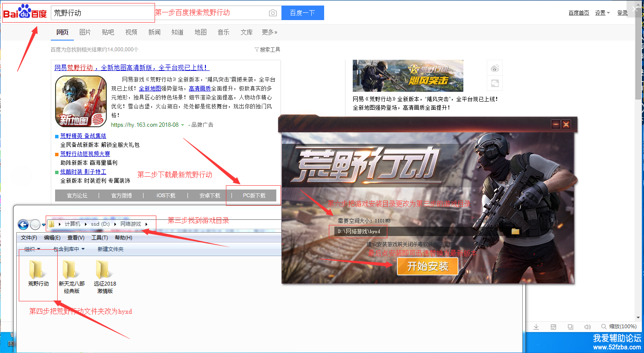
Task: Click the browser download icon in the status bar
Action: coord(536,327)
